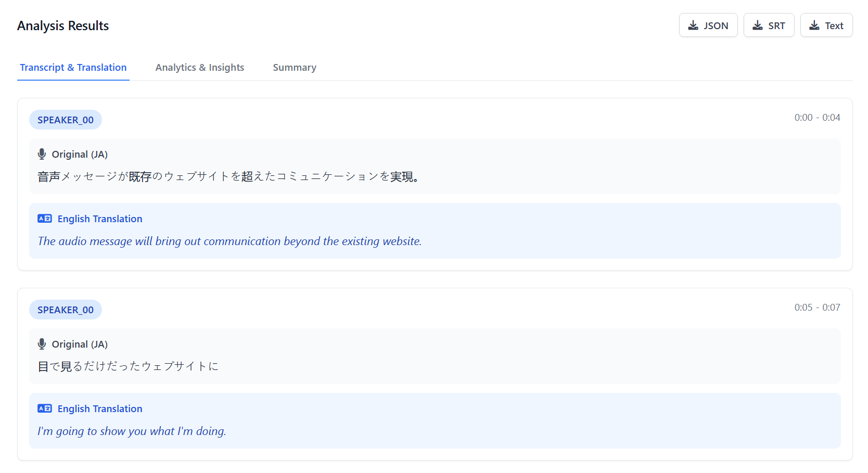Click the Analysis Results heading
The width and height of the screenshot is (868, 473).
(x=62, y=25)
